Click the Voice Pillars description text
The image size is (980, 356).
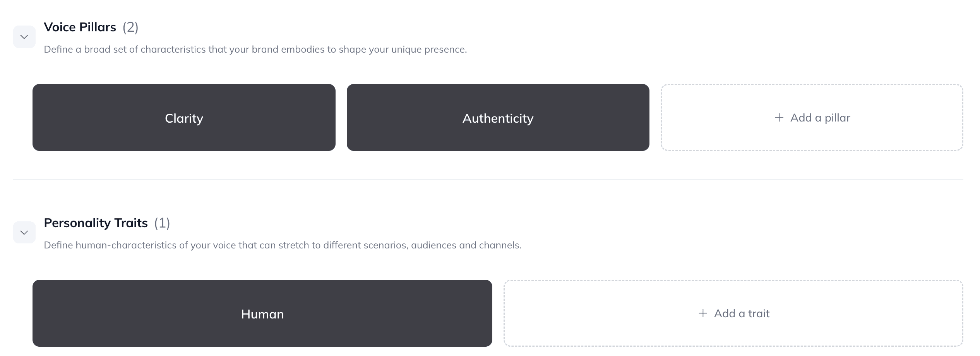coord(255,50)
